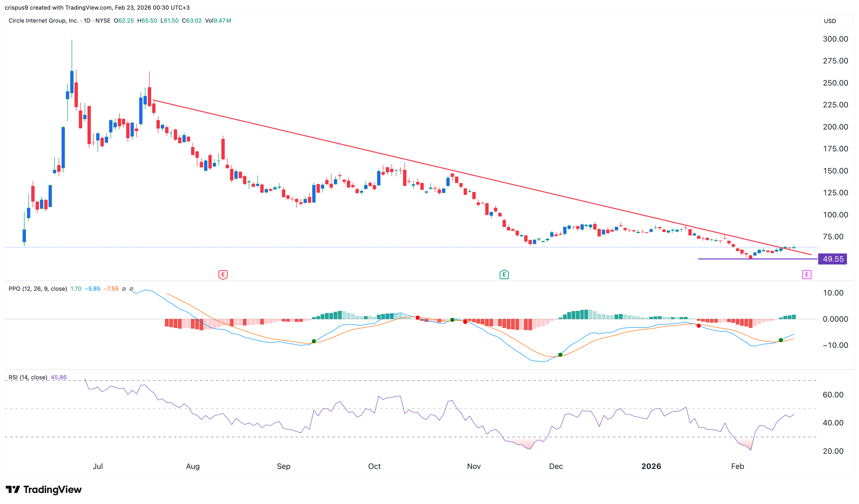Click the red earnings E marker below August
This screenshot has width=859, height=504.
(x=223, y=274)
